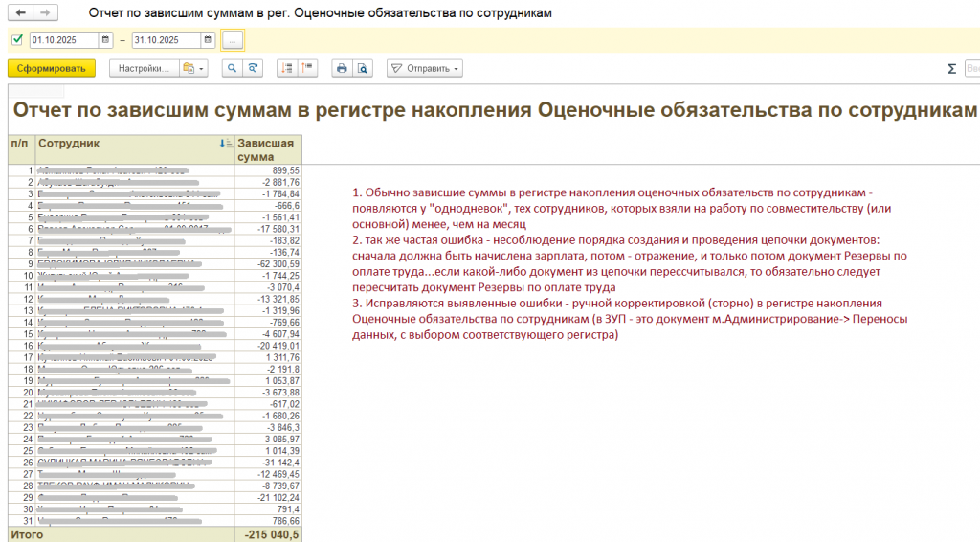Collapse all report groups icon

[307, 68]
